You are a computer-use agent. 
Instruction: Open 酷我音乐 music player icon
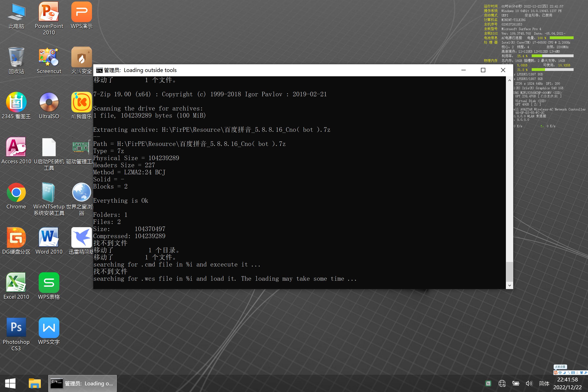coord(81,106)
